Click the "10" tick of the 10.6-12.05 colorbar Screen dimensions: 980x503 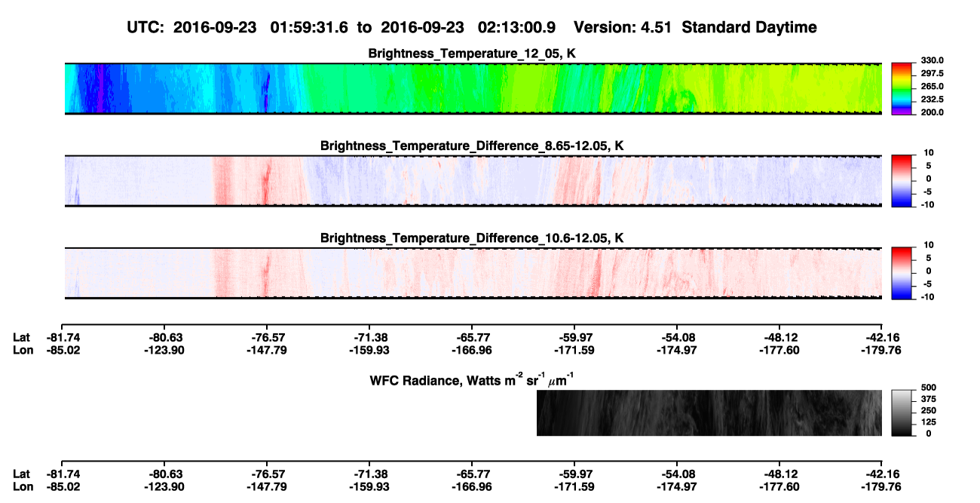tap(927, 245)
